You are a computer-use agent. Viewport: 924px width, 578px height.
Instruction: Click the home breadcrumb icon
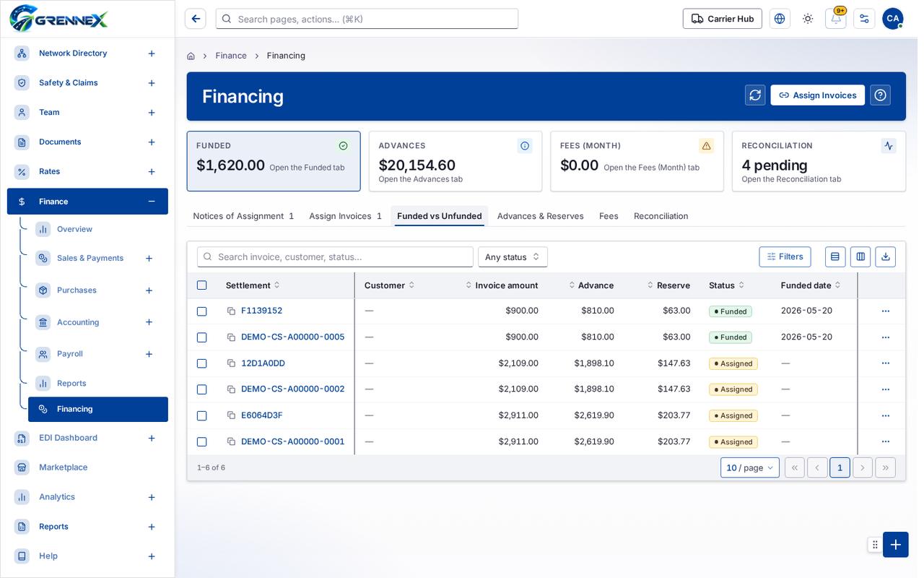tap(191, 56)
